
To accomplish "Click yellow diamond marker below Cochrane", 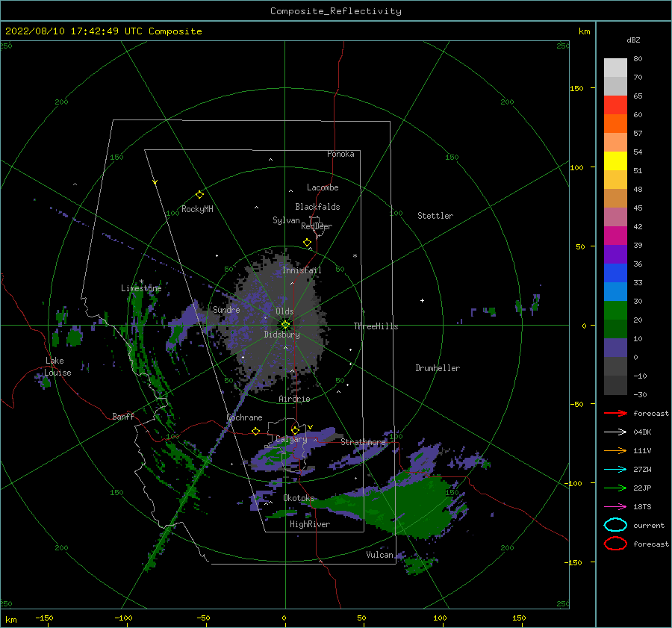I will pyautogui.click(x=255, y=431).
